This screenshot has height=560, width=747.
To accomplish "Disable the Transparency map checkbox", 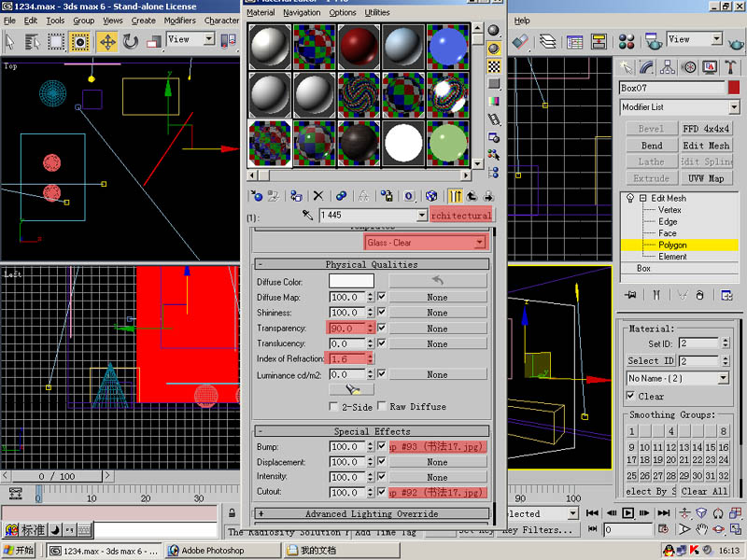I will 382,328.
